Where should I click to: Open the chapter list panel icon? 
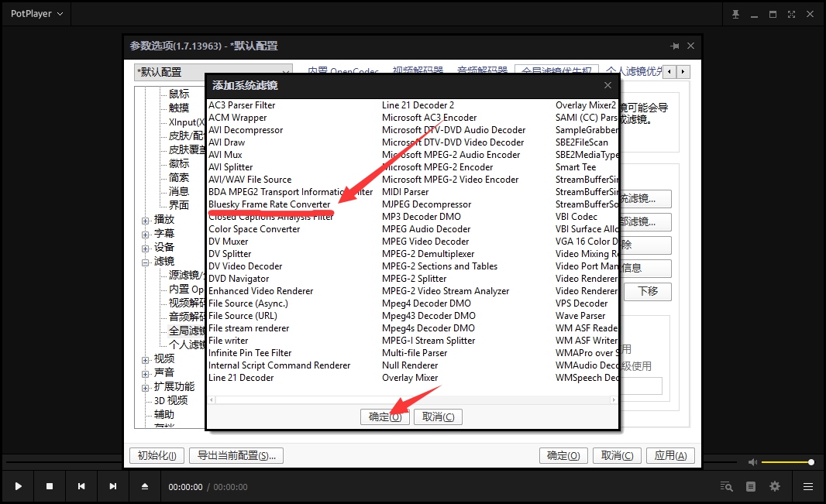pyautogui.click(x=751, y=487)
